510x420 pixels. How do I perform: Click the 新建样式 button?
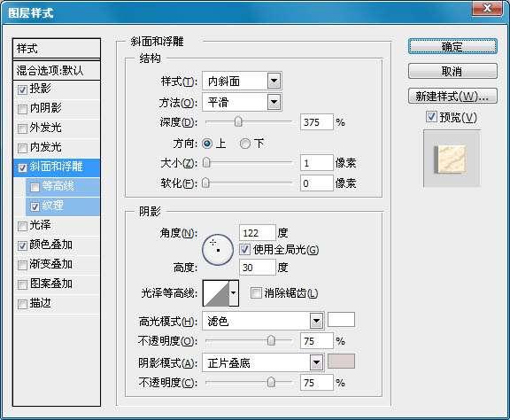coord(452,96)
